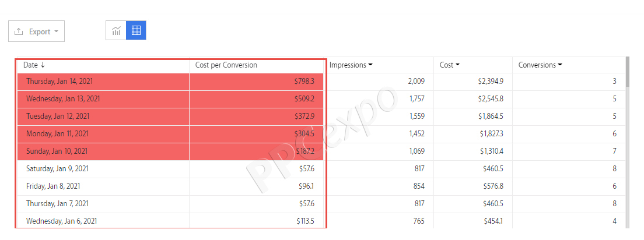The width and height of the screenshot is (644, 240).
Task: Click the Friday, Jan 8, 2021 cell
Action: 53,186
